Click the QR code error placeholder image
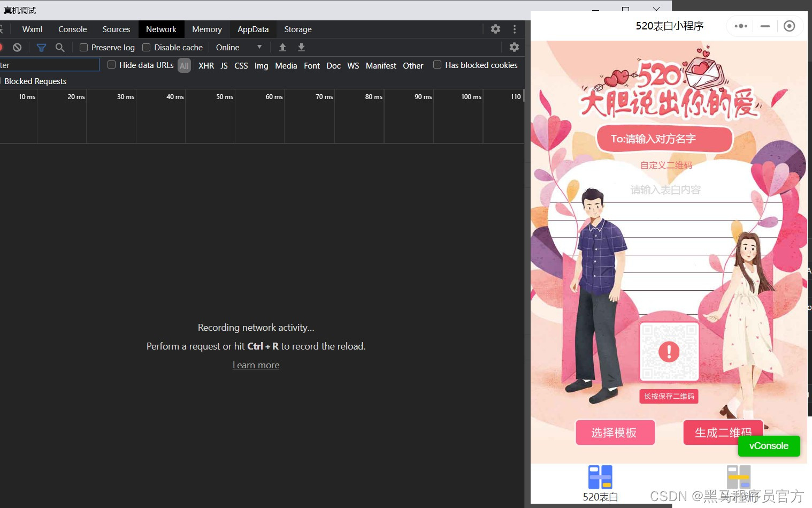812x508 pixels. coord(669,352)
